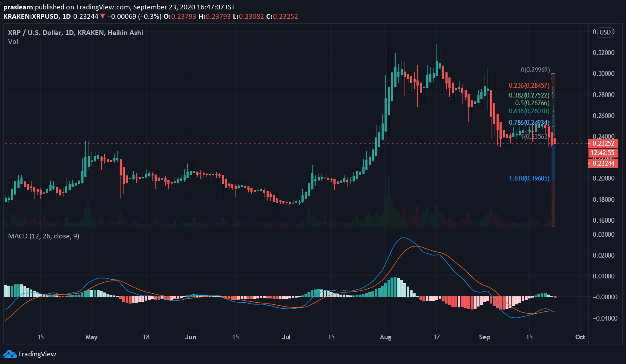This screenshot has width=626, height=364.
Task: Click the 12:42:55 bar countdown label
Action: 603,153
